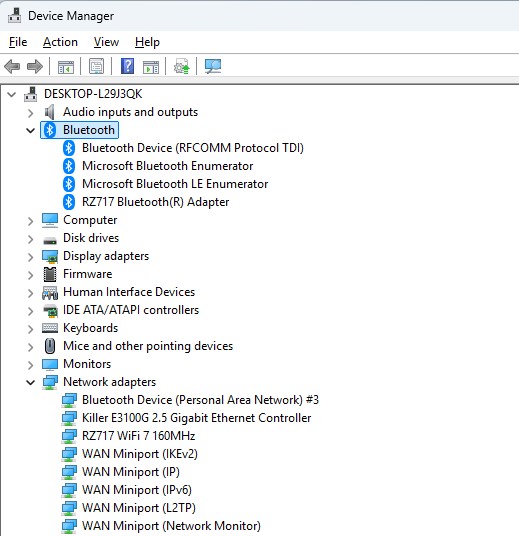Click the IDE ATA/ATAPI controllers icon
This screenshot has width=519, height=536.
coord(50,310)
